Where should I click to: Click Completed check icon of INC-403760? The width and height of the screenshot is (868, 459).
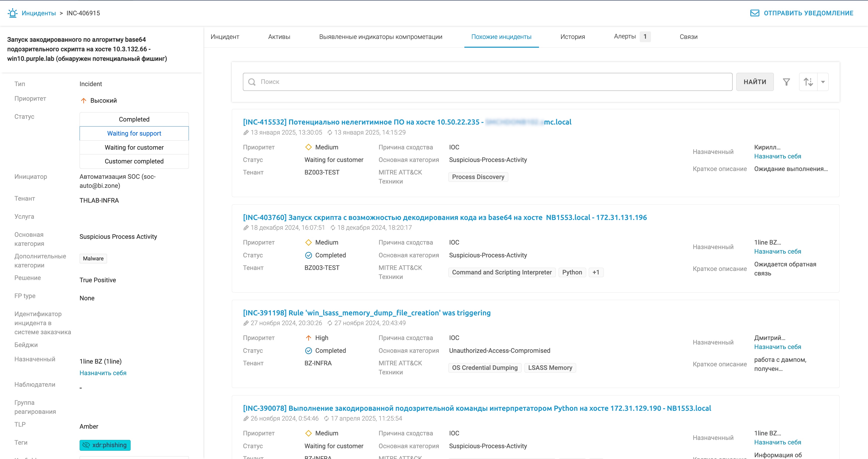coord(308,255)
